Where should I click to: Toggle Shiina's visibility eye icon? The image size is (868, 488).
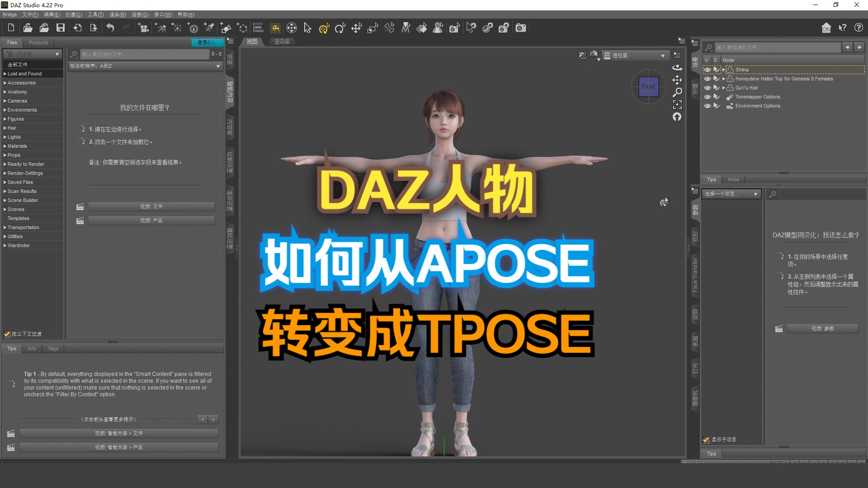click(708, 69)
